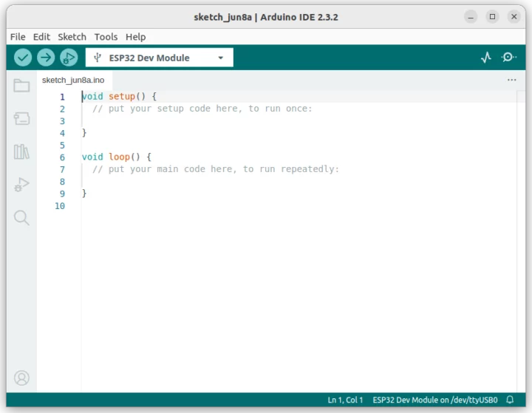Start debugging with the Debug button
This screenshot has height=413, width=532.
click(69, 58)
